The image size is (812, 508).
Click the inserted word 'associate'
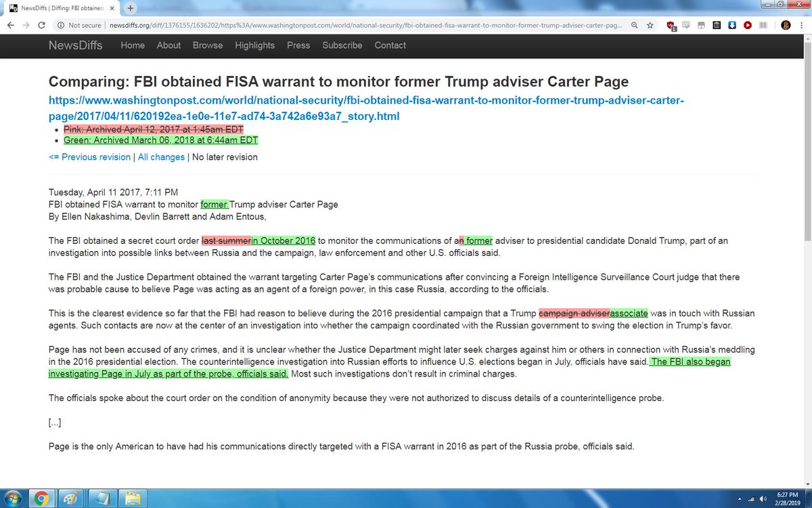(629, 314)
